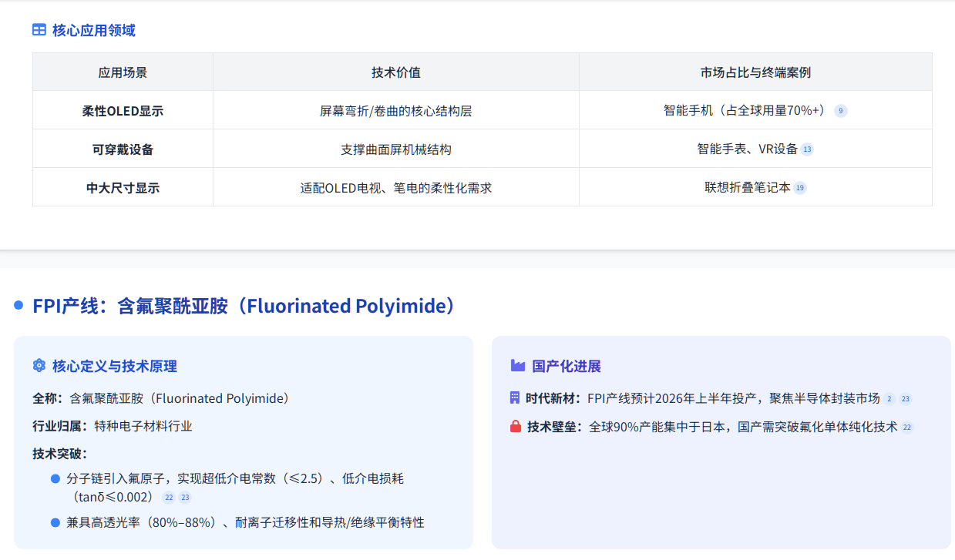The width and height of the screenshot is (955, 560).
Task: Click the 应用场景 column header
Action: pos(123,72)
